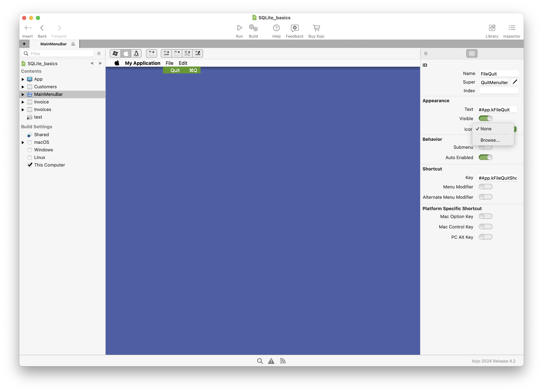The width and height of the screenshot is (543, 392).
Task: Show the Errors warning panel
Action: (271, 361)
